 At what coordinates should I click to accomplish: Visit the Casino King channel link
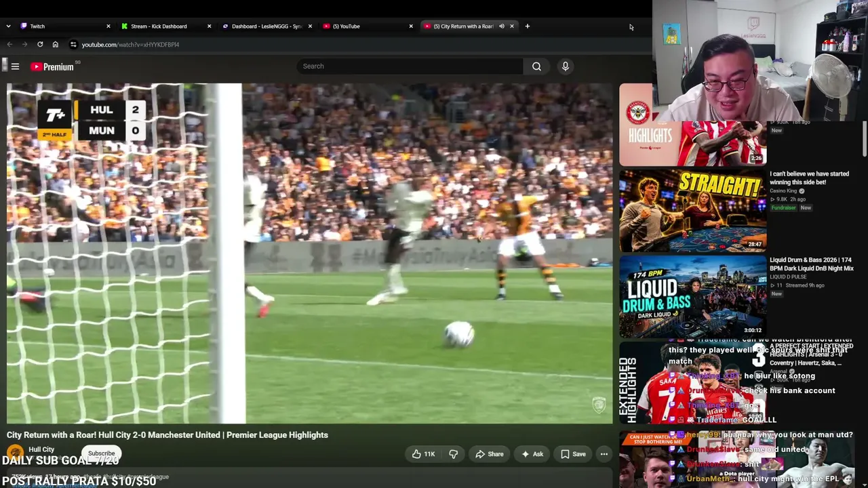783,191
